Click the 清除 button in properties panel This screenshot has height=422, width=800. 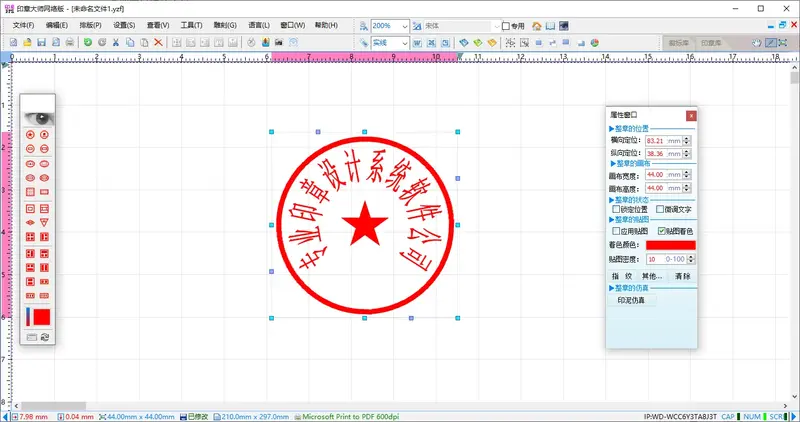coord(682,275)
